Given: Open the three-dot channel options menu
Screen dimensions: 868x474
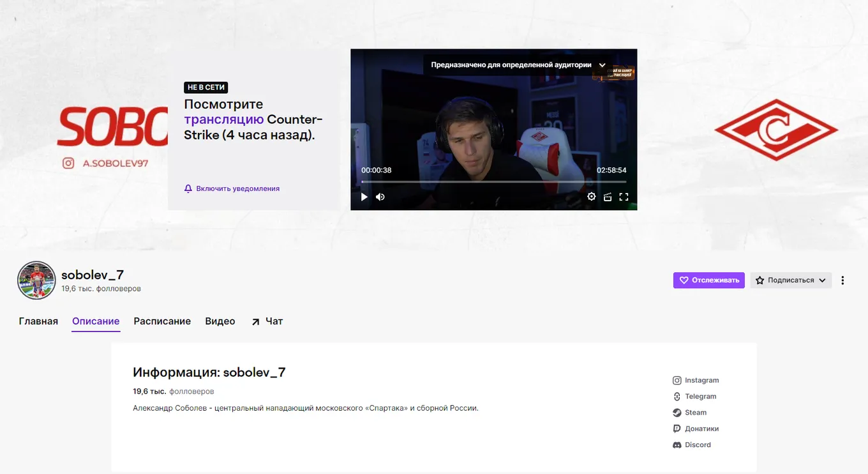Looking at the screenshot, I should 843,280.
